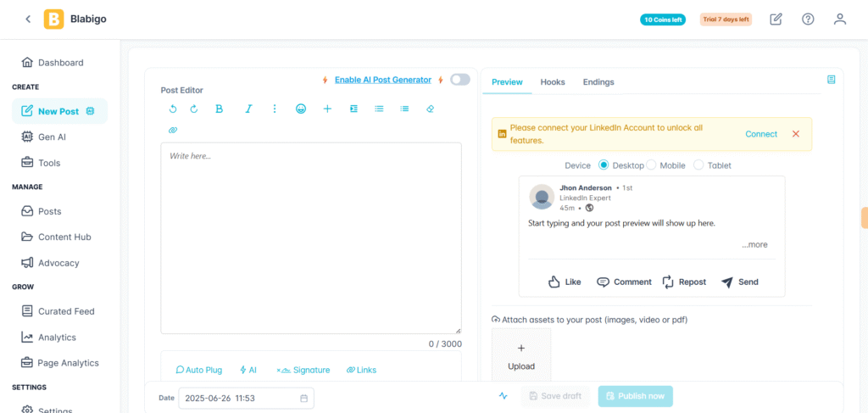Image resolution: width=868 pixels, height=413 pixels.
Task: Switch to the Hooks tab
Action: tap(553, 82)
